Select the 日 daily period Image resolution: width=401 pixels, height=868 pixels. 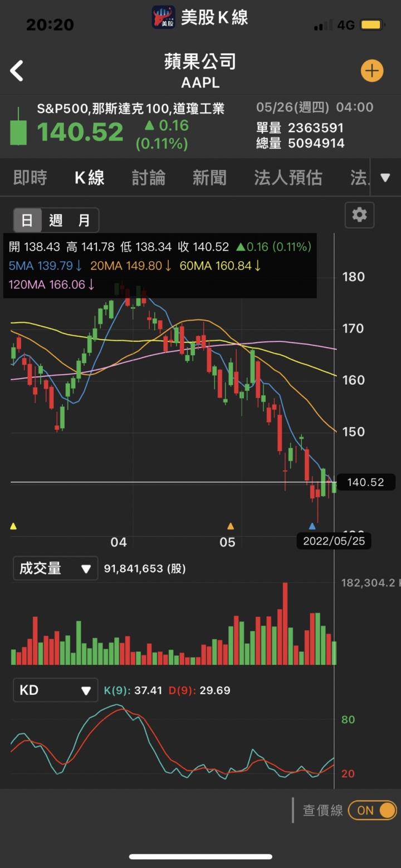click(27, 220)
